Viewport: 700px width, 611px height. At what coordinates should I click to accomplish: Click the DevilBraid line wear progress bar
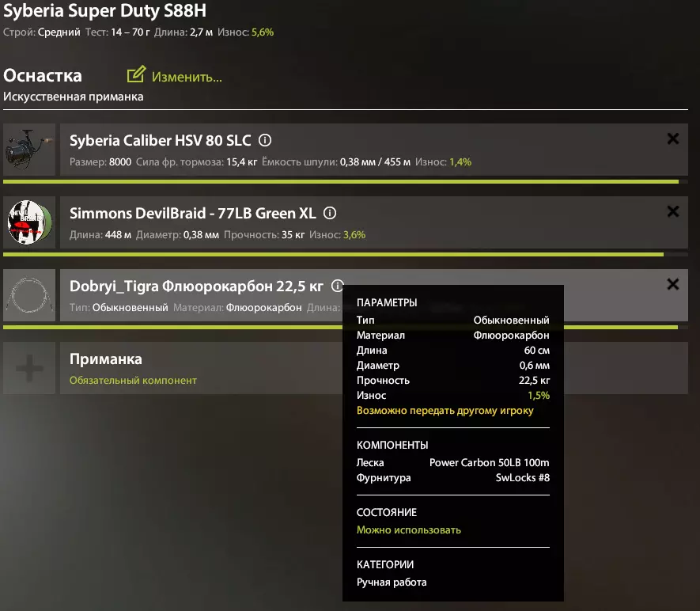click(x=332, y=254)
